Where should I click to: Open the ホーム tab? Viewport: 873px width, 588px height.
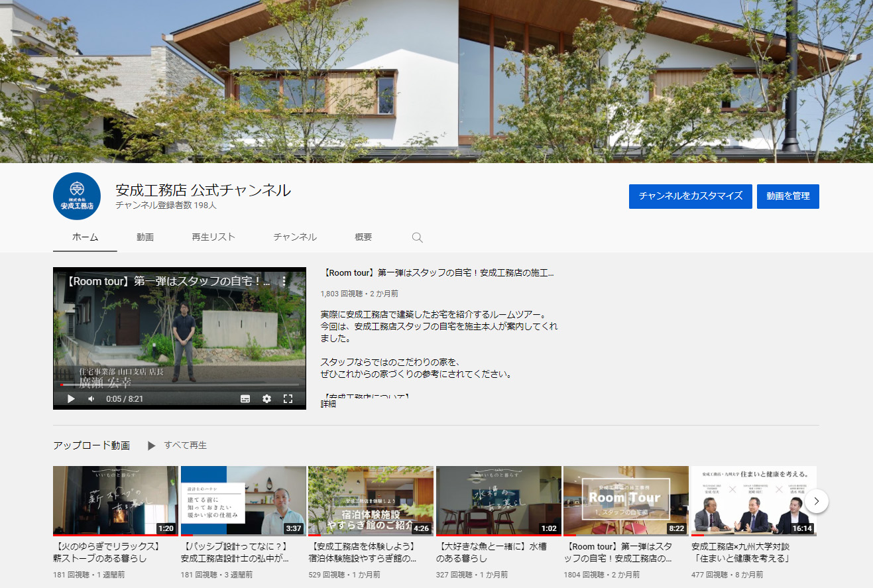point(85,237)
